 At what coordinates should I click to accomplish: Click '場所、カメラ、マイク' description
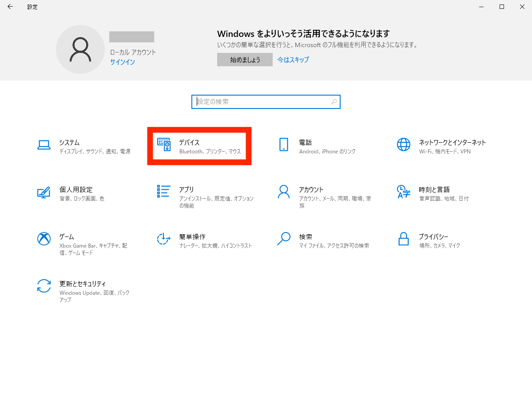click(x=439, y=245)
